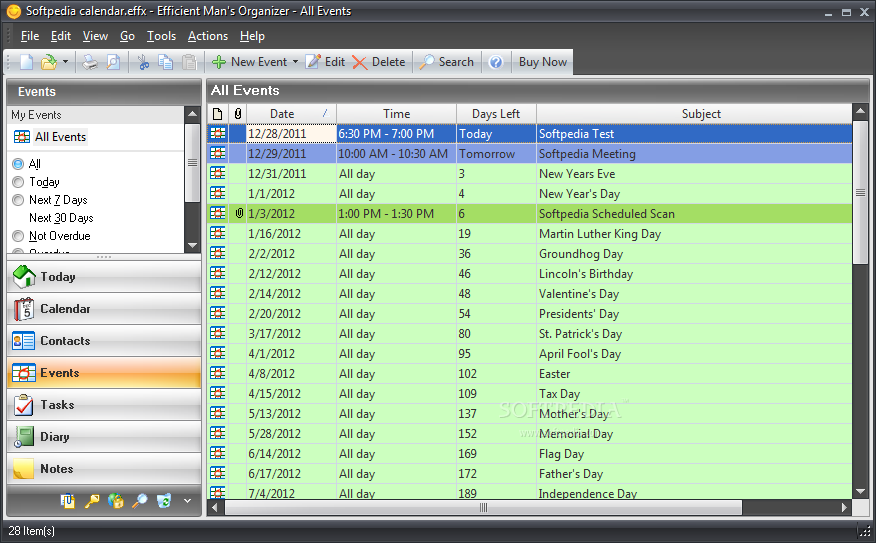
Task: Click the event icon of Valentine's Day row
Action: [x=218, y=293]
